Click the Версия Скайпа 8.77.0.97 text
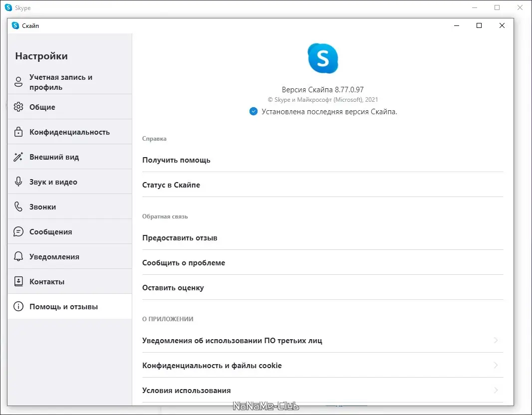 tap(323, 89)
